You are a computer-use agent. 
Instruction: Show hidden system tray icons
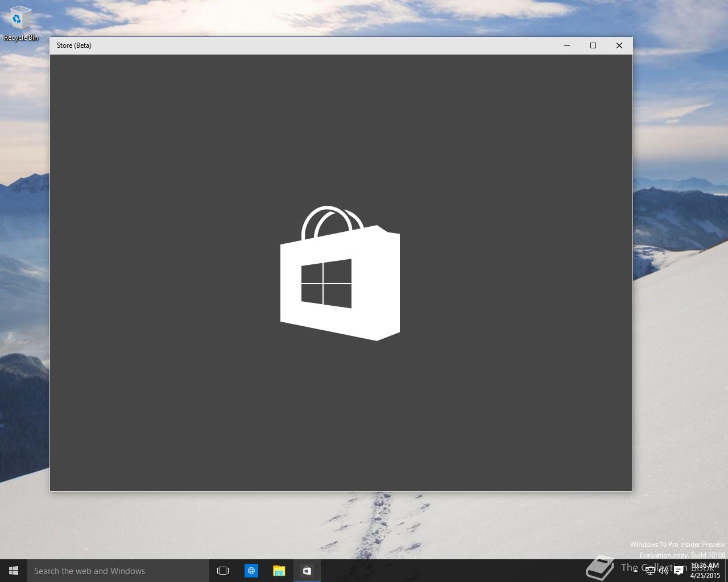(635, 571)
